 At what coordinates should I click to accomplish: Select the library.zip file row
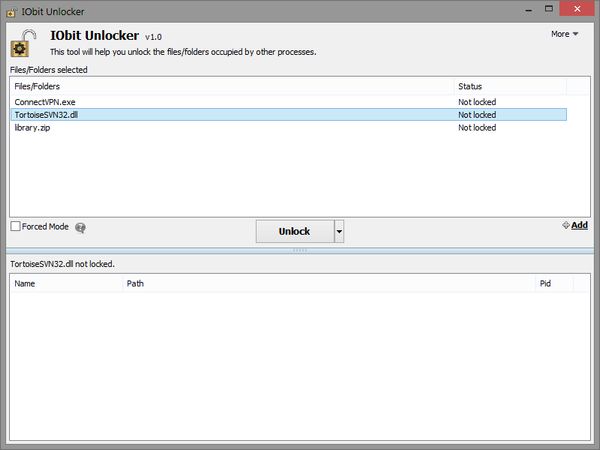coord(33,128)
